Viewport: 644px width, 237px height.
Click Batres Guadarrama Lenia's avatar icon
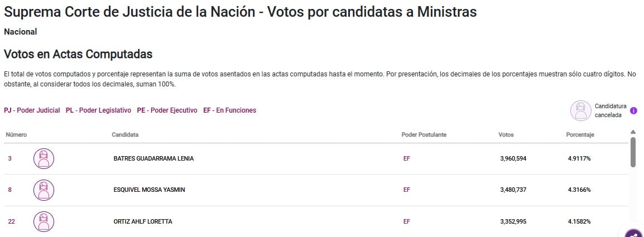pos(44,158)
